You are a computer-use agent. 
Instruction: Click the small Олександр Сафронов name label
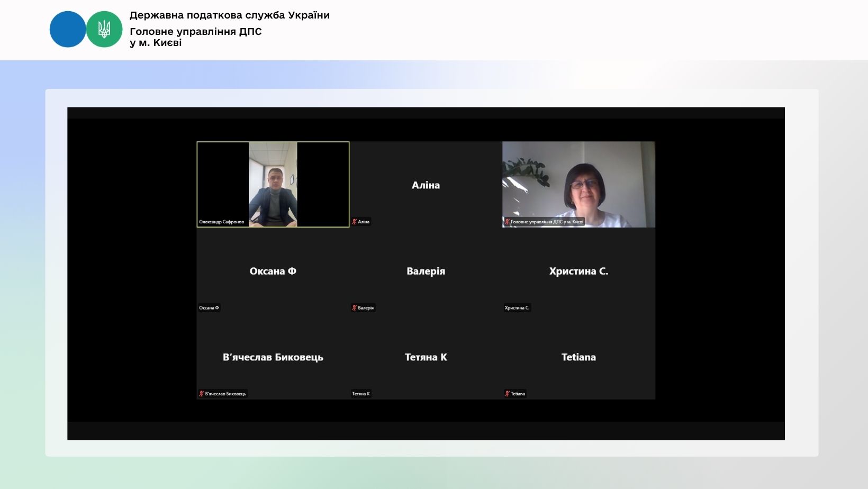coord(221,222)
